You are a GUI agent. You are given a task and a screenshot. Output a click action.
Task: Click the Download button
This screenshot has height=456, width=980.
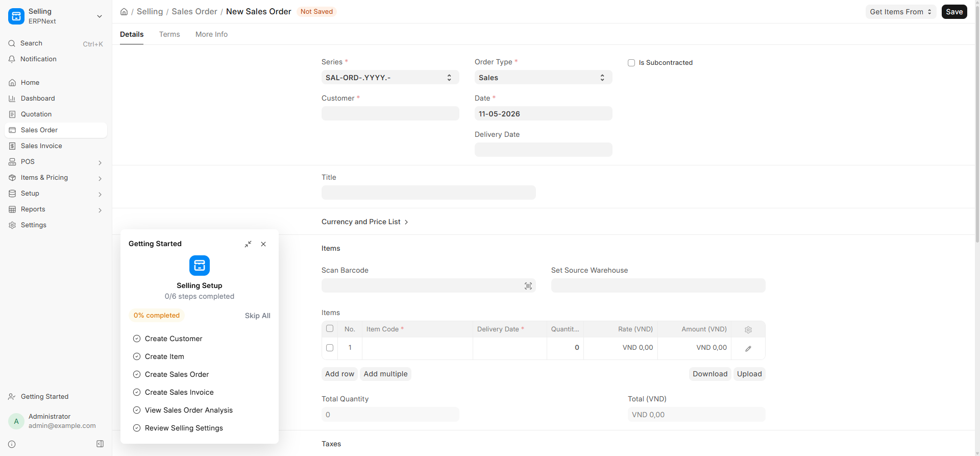[710, 374]
